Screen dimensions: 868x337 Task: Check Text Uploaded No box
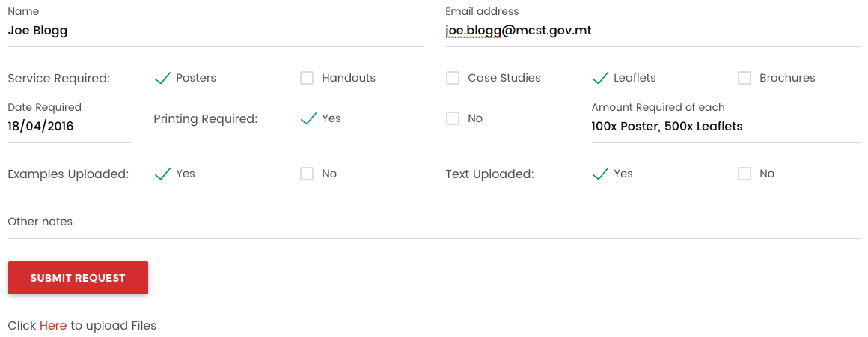click(745, 174)
